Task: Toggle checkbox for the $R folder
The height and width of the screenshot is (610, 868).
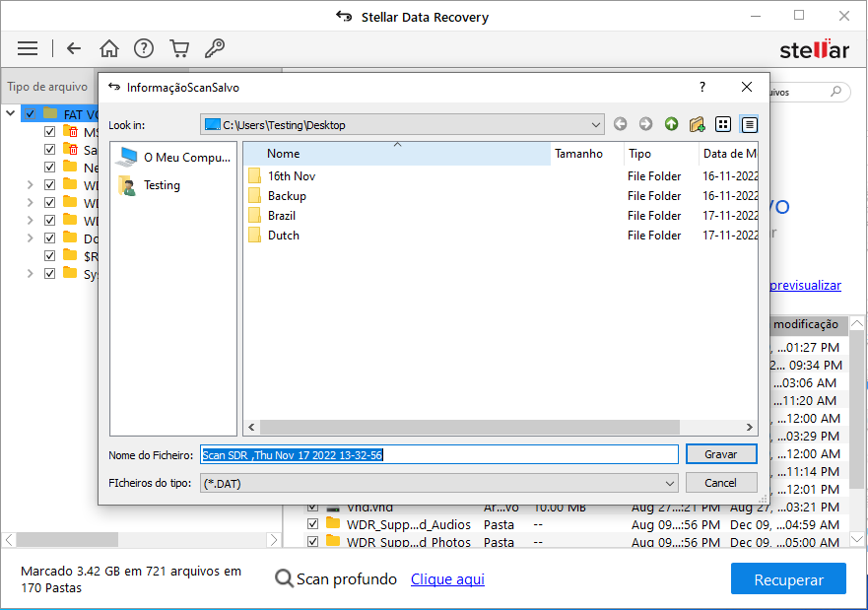Action: (50, 256)
